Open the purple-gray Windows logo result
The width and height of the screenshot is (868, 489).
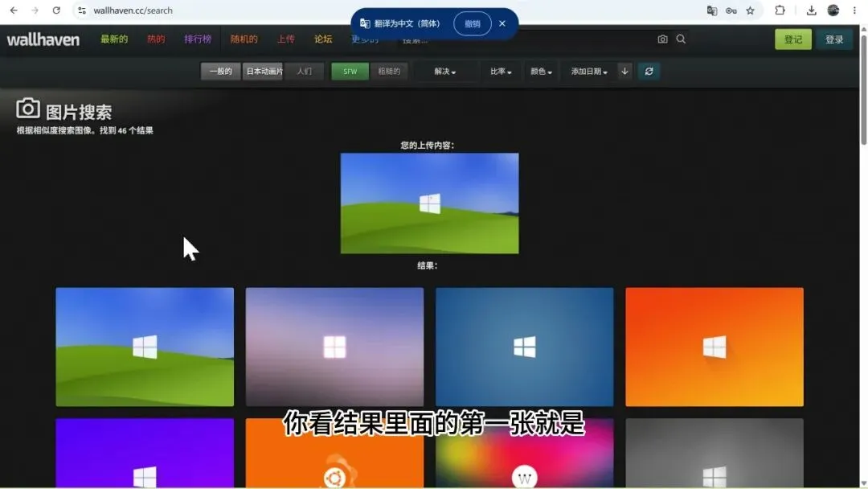334,347
